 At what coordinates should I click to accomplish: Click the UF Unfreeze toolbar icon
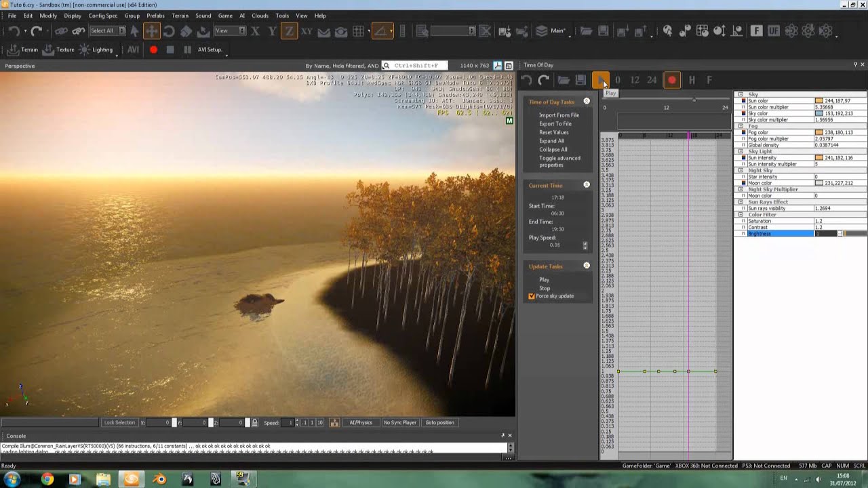773,31
